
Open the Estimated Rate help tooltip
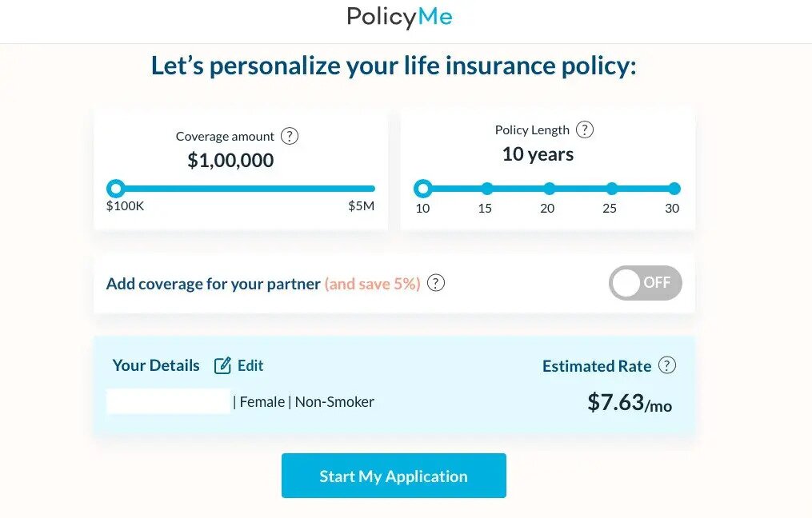click(668, 365)
